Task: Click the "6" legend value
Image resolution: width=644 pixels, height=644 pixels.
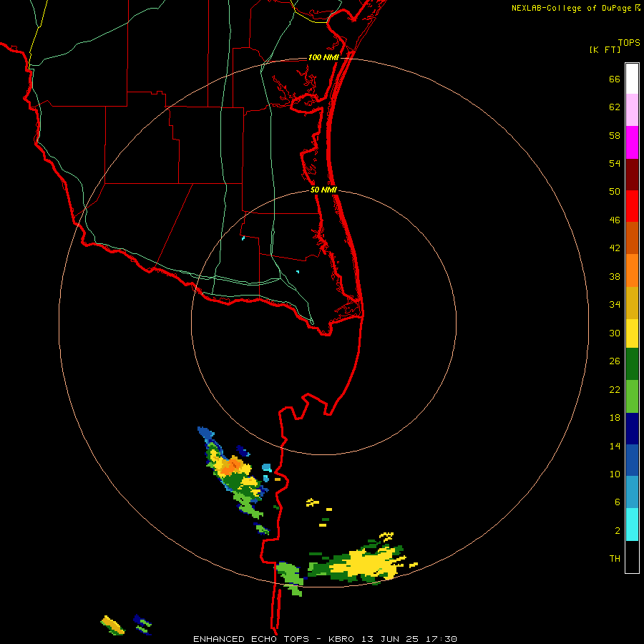Action: pyautogui.click(x=618, y=502)
